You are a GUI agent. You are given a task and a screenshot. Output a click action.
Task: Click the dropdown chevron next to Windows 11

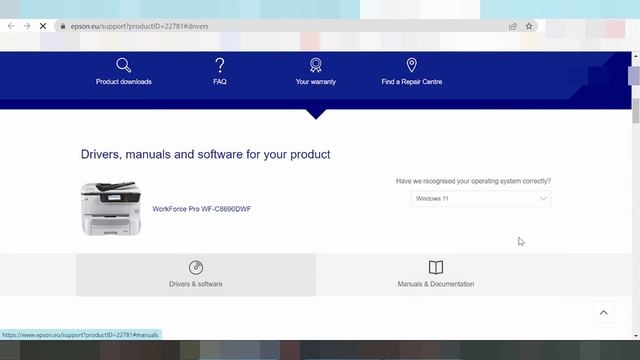[x=543, y=199]
